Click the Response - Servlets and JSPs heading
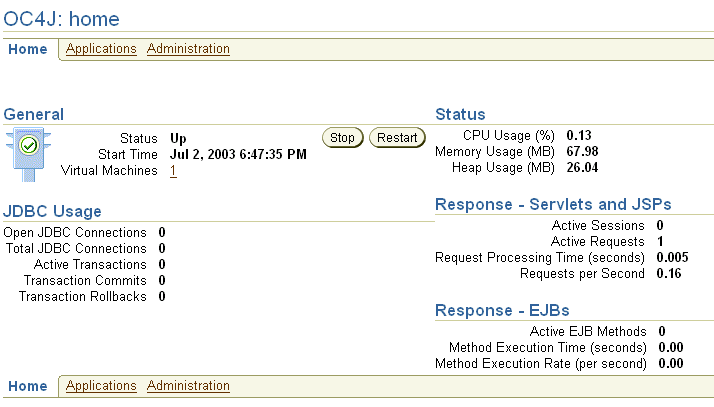Screen dimensions: 714x407 pos(553,204)
